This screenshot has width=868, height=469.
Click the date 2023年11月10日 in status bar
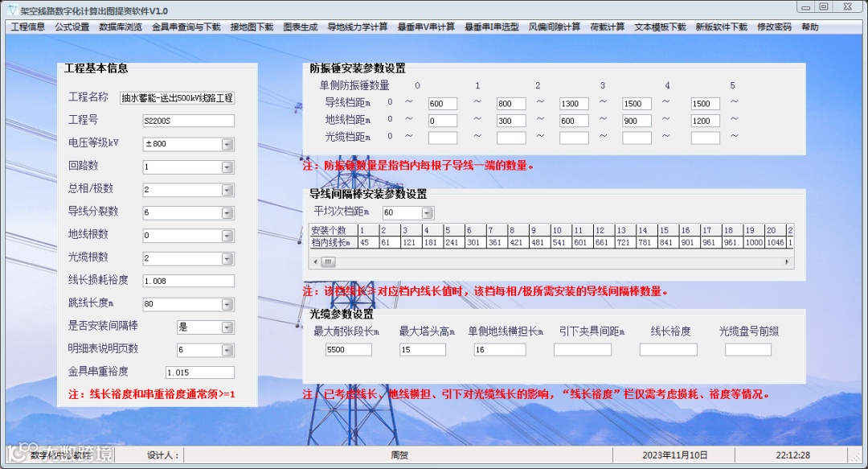tap(674, 455)
